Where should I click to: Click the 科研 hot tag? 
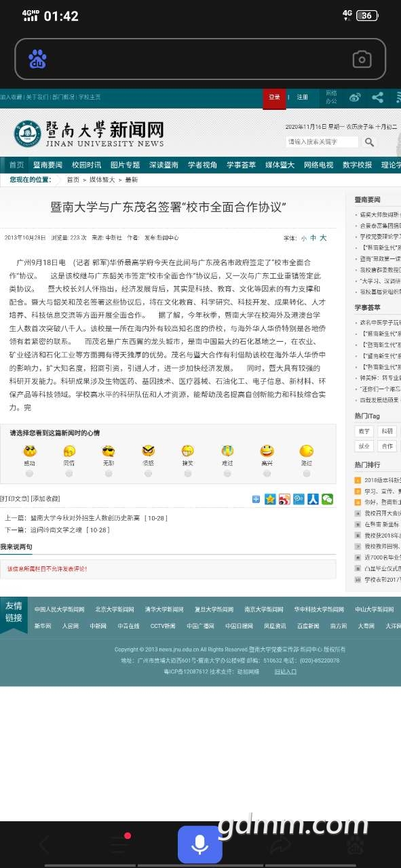[387, 431]
